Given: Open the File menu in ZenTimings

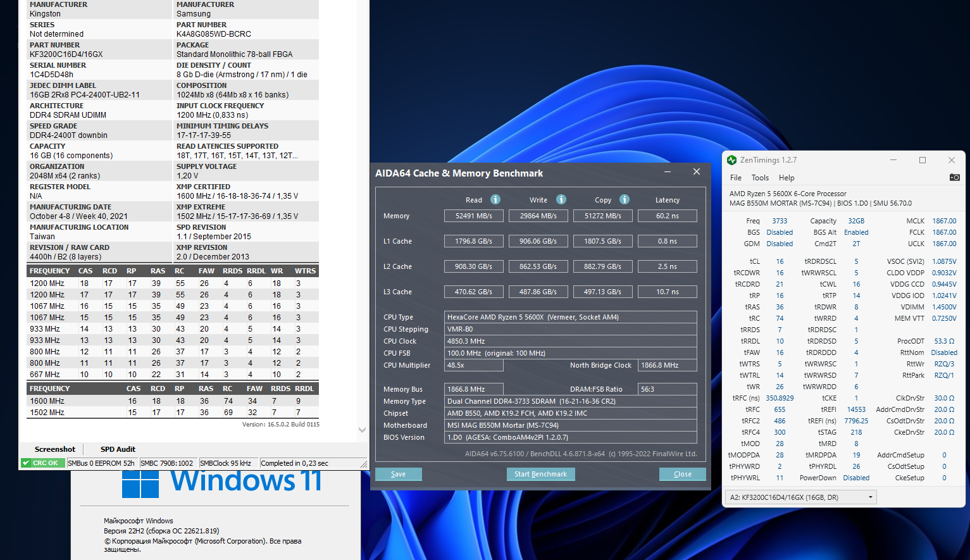Looking at the screenshot, I should tap(736, 178).
